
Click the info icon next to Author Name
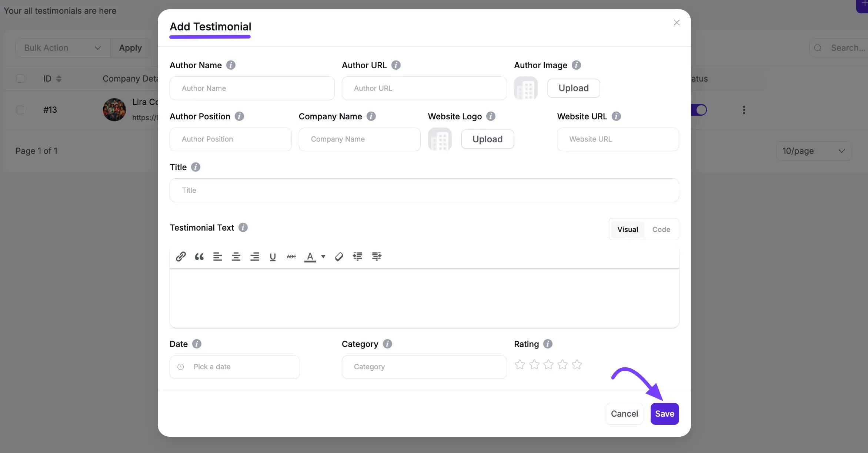231,65
